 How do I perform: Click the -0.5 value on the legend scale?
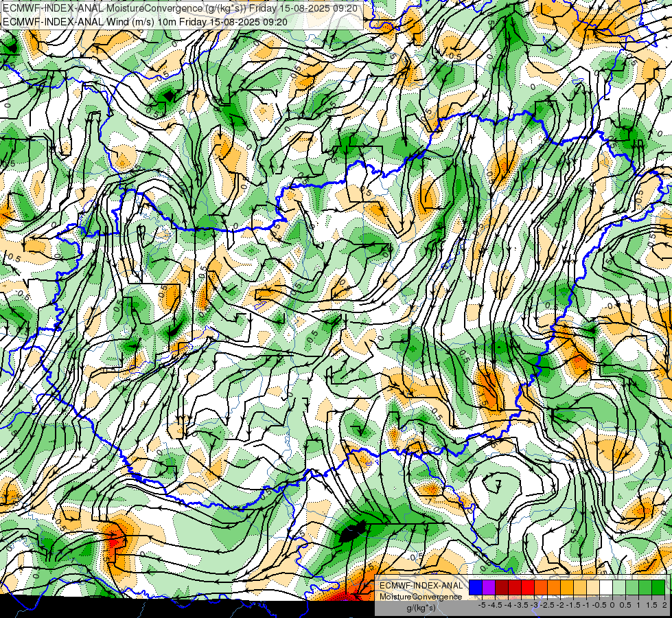[599, 605]
